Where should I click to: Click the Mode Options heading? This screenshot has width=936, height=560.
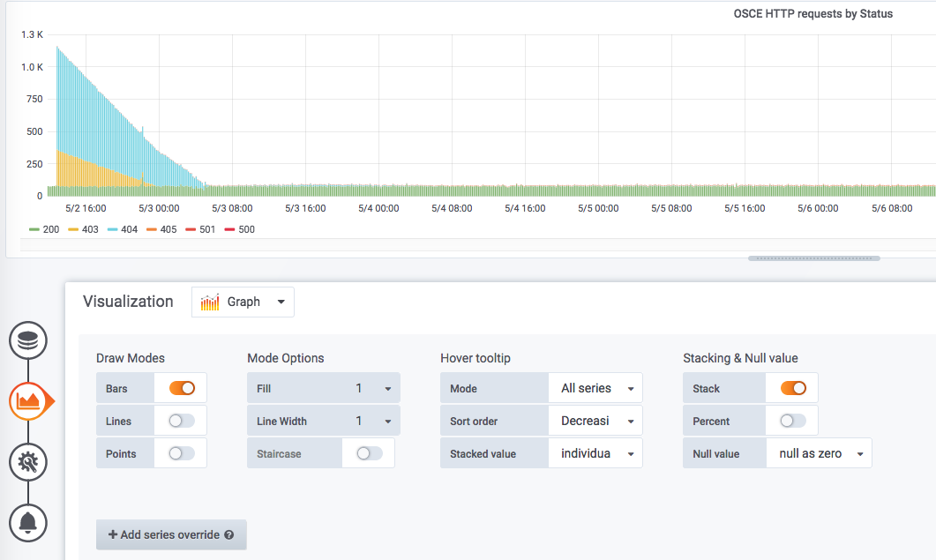click(x=286, y=358)
